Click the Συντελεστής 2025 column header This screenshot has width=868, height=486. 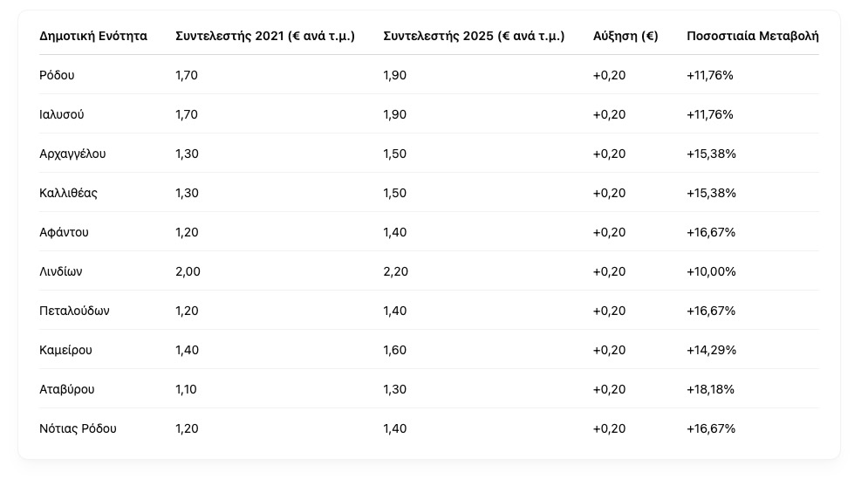(474, 36)
